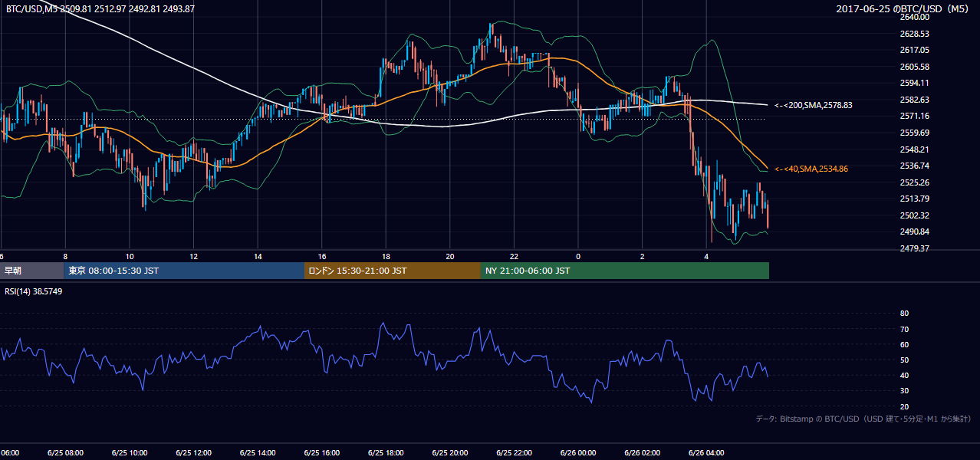Click the ロンドン 15:30-21:00 JST session bar
This screenshot has height=460, width=980.
pyautogui.click(x=393, y=271)
